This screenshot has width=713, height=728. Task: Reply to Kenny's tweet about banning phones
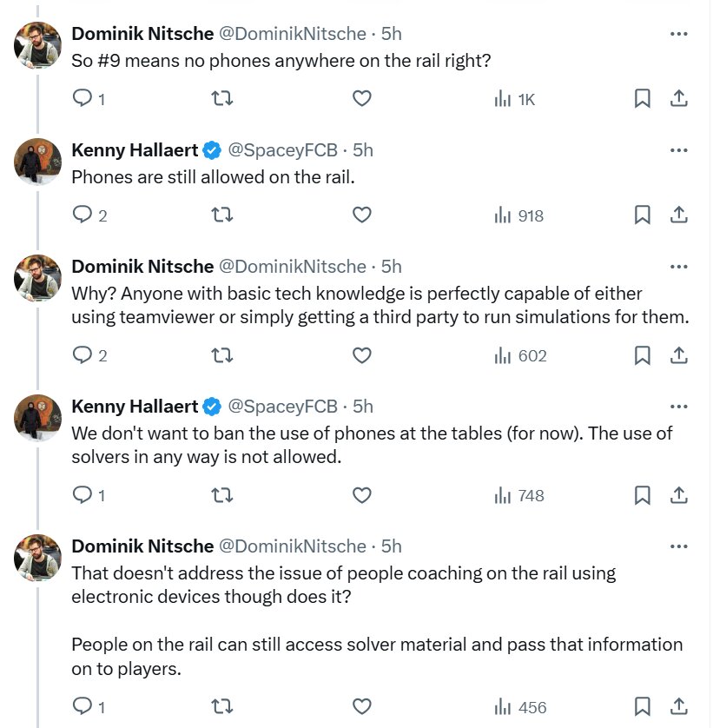pyautogui.click(x=83, y=495)
